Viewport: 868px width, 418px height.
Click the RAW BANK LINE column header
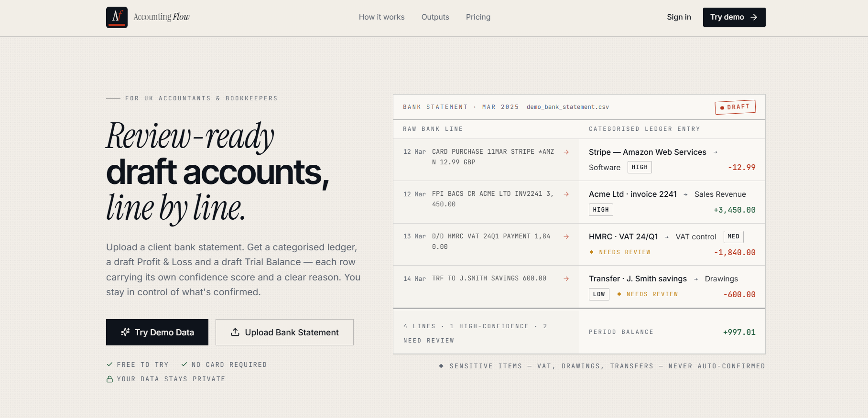point(433,129)
